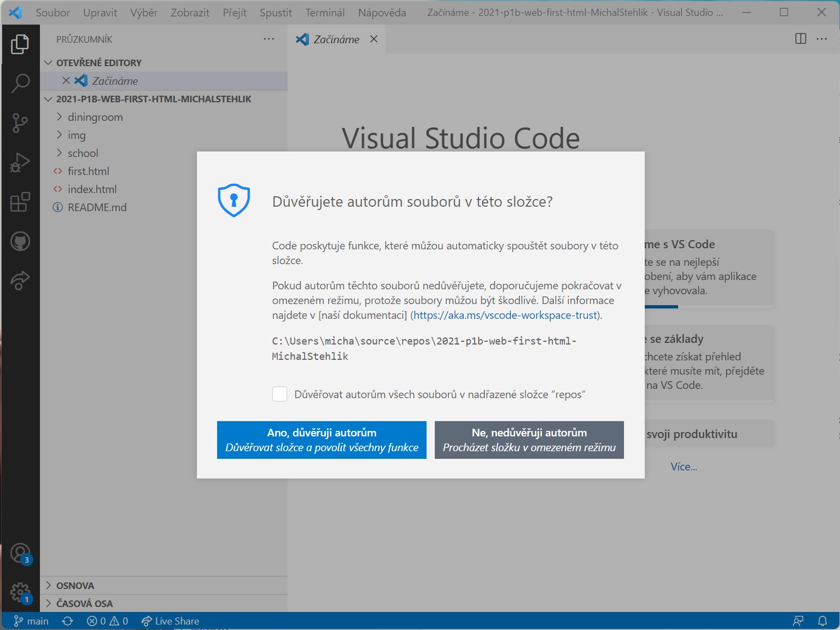The height and width of the screenshot is (630, 840).
Task: Open the Soubor menu
Action: 53,12
